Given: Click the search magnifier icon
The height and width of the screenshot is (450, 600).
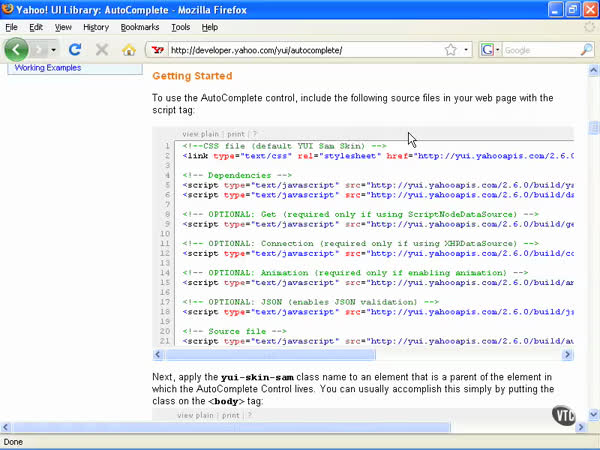Looking at the screenshot, I should [x=586, y=49].
